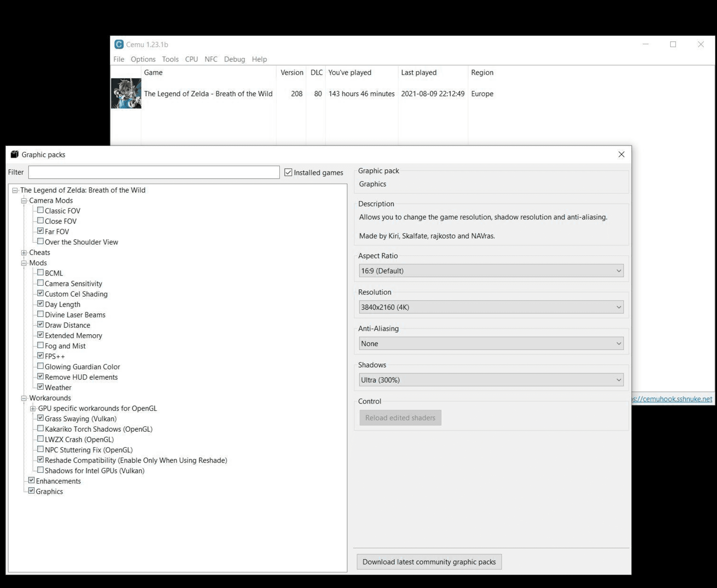This screenshot has height=588, width=717.
Task: Uncheck the Graphics pack checkbox
Action: coord(32,491)
